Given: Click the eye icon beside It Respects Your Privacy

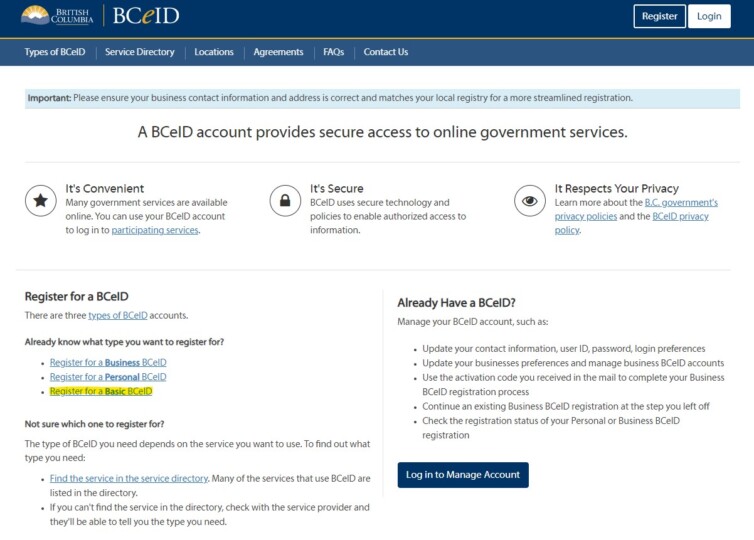Looking at the screenshot, I should point(529,201).
